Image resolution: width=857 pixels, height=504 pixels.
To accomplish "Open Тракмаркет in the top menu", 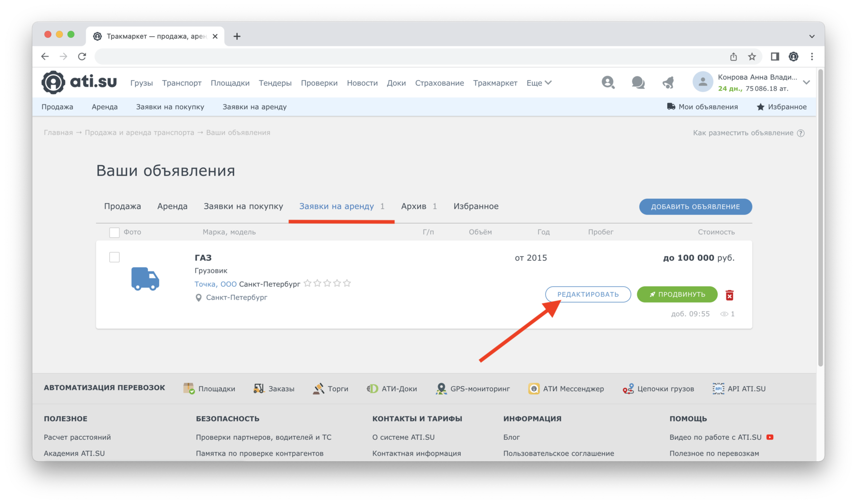I will pyautogui.click(x=495, y=83).
